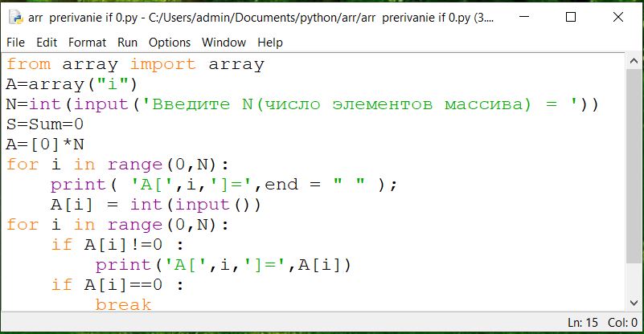
Task: Click the window title text
Action: 257,17
